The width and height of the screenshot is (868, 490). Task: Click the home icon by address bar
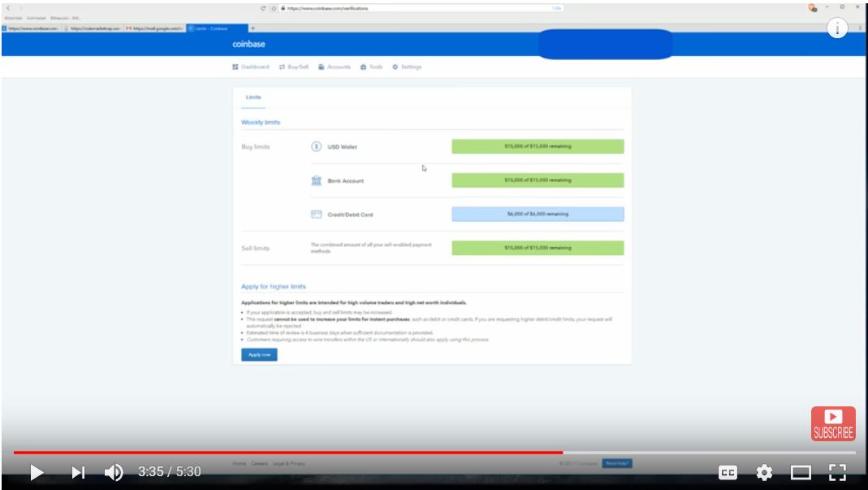274,8
